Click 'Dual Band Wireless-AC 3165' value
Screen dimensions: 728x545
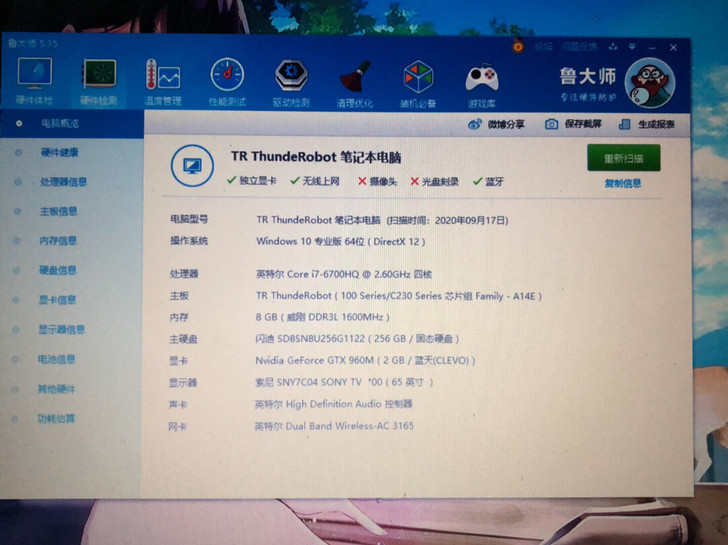(350, 426)
